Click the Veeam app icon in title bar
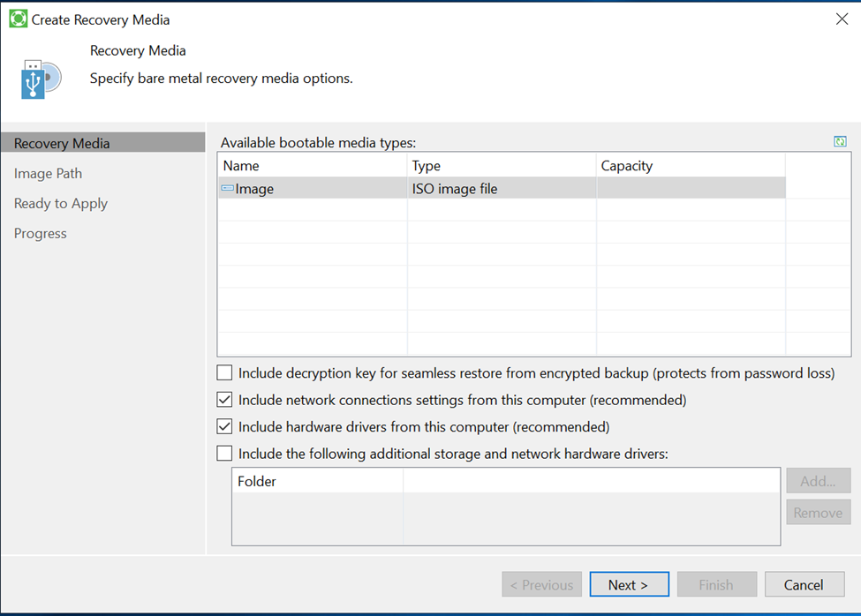Viewport: 861px width, 616px height. pyautogui.click(x=18, y=19)
